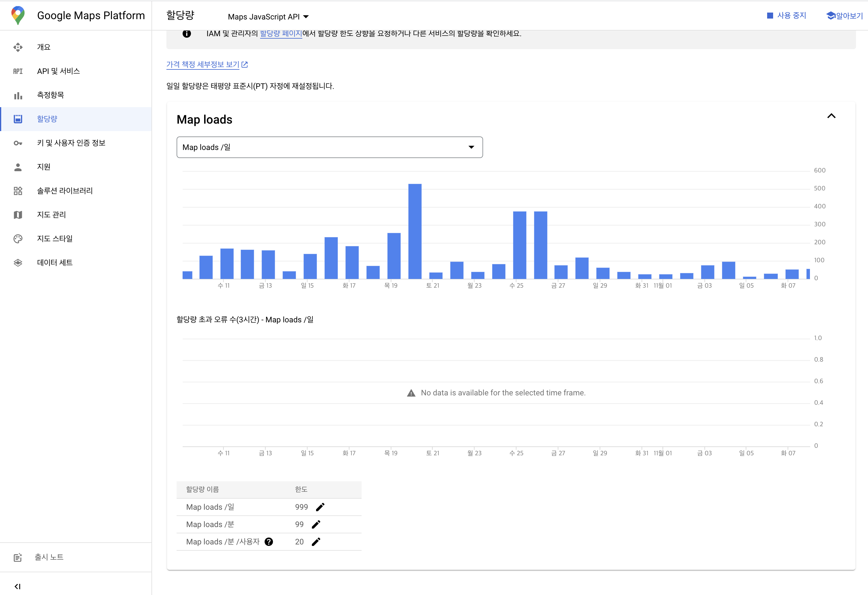Click the 지도 스타일 palette icon
The height and width of the screenshot is (595, 868).
(18, 239)
